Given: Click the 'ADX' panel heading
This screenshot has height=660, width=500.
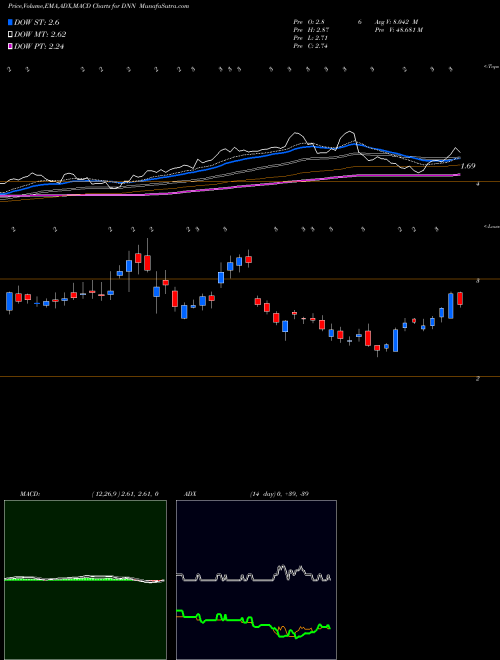Looking at the screenshot, I should click(190, 494).
